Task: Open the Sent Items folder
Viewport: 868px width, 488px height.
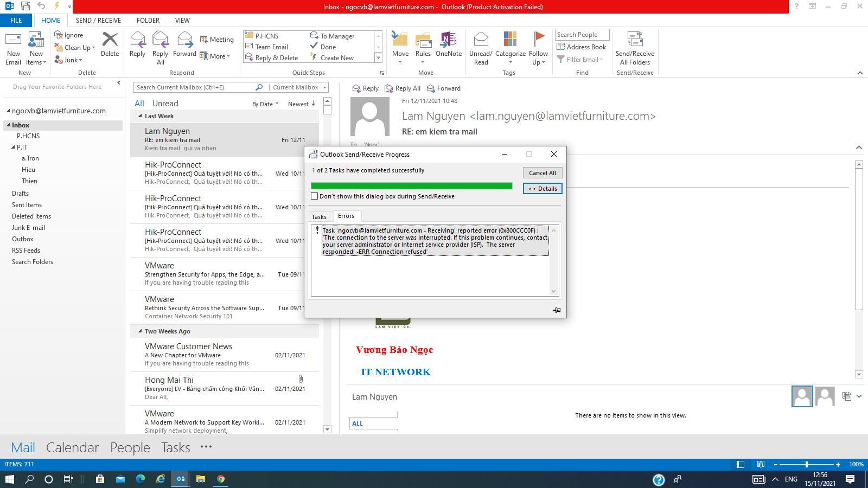Action: (27, 205)
